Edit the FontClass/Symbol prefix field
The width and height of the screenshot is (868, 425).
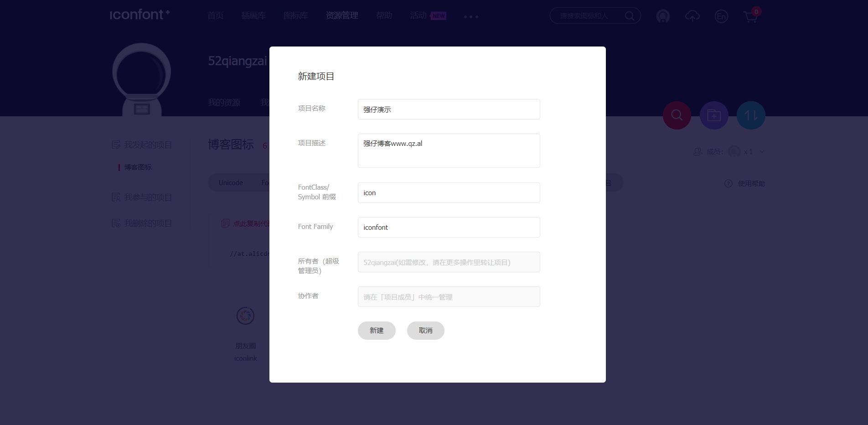point(449,193)
